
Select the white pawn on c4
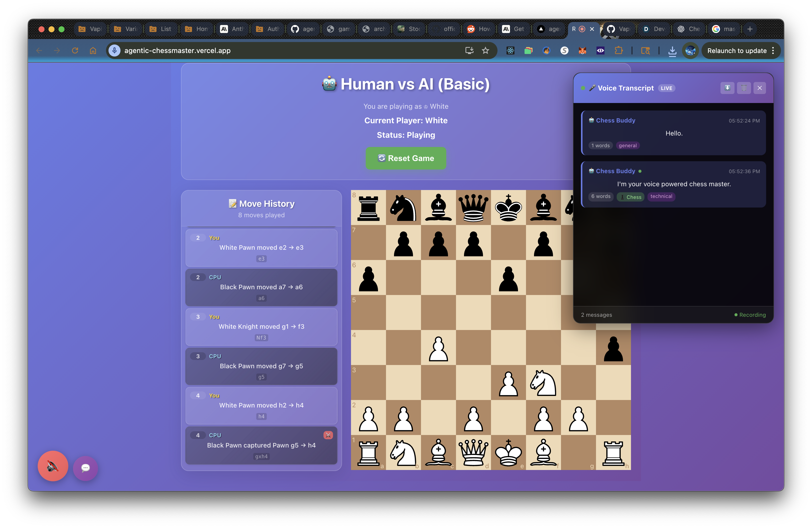(x=438, y=348)
